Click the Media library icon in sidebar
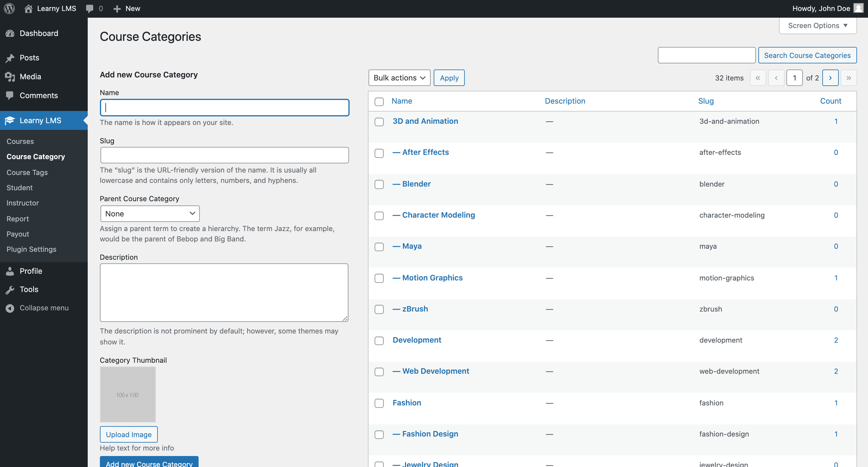The height and width of the screenshot is (467, 868). pyautogui.click(x=10, y=77)
